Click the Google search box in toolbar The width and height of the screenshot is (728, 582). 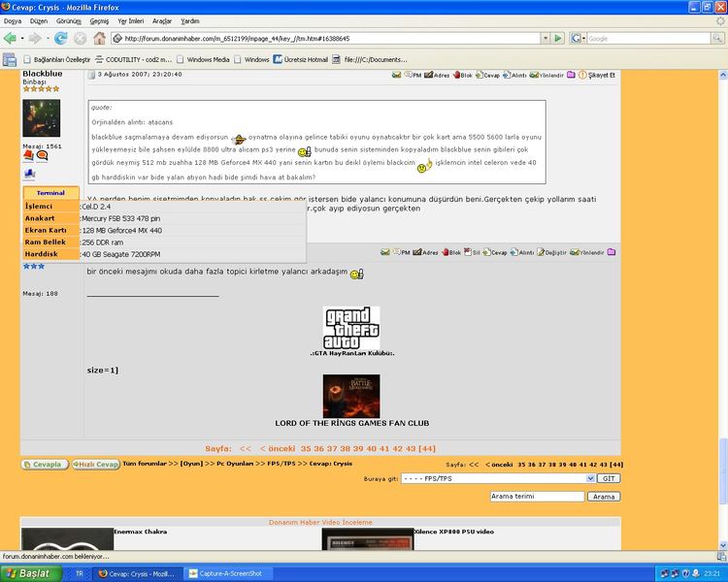coord(648,38)
